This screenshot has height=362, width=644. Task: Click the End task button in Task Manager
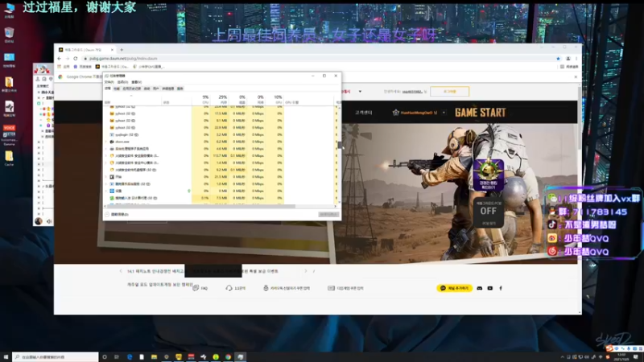coord(328,214)
